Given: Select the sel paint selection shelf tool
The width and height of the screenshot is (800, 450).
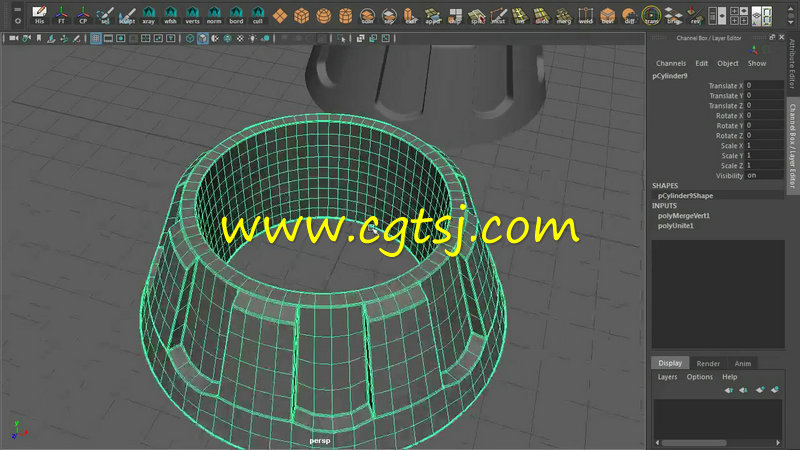Looking at the screenshot, I should point(105,15).
